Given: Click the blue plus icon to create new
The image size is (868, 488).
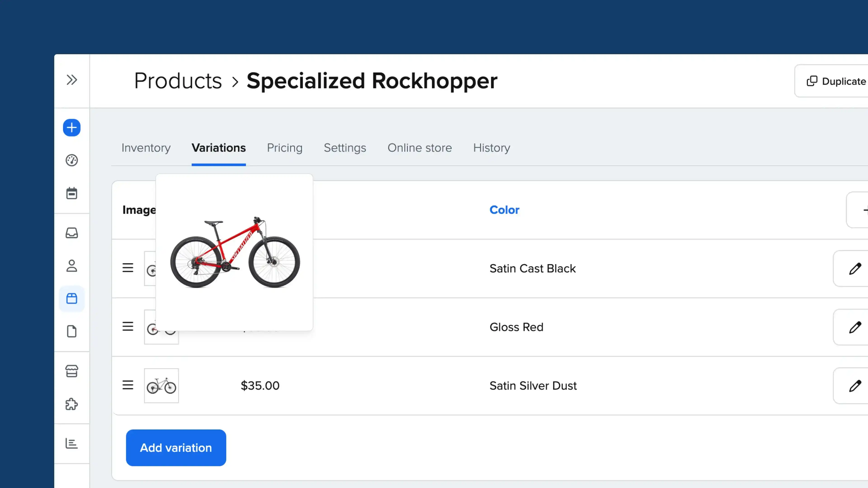Looking at the screenshot, I should click(x=71, y=128).
